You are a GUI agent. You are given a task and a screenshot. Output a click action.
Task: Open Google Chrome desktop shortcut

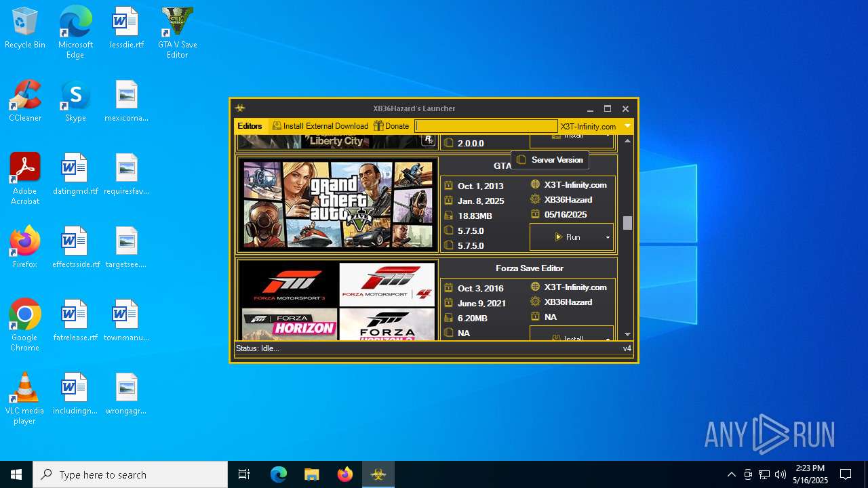tap(25, 325)
